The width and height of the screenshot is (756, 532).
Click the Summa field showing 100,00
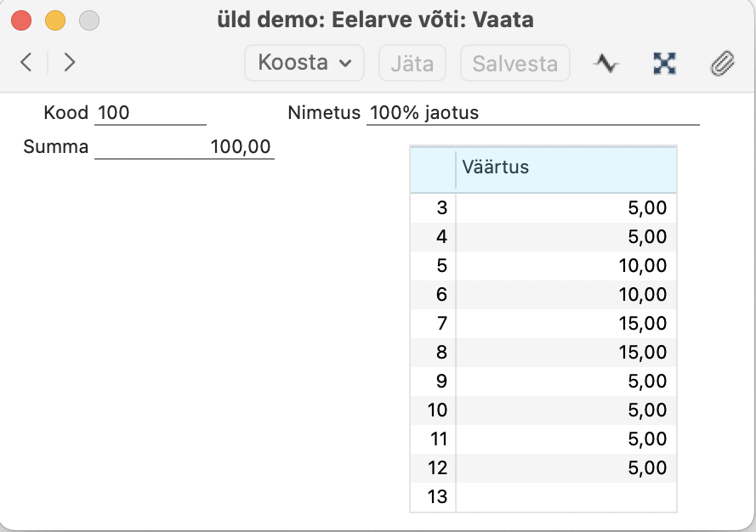click(185, 147)
